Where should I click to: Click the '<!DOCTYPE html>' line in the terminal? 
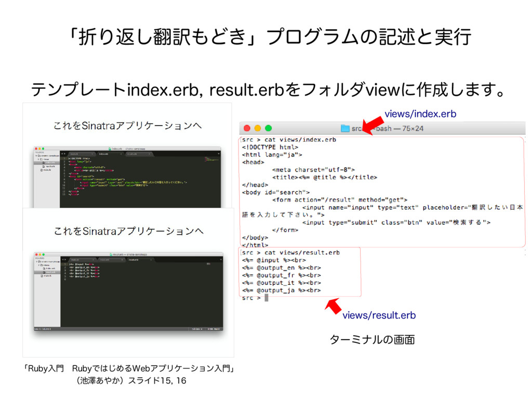pos(270,147)
